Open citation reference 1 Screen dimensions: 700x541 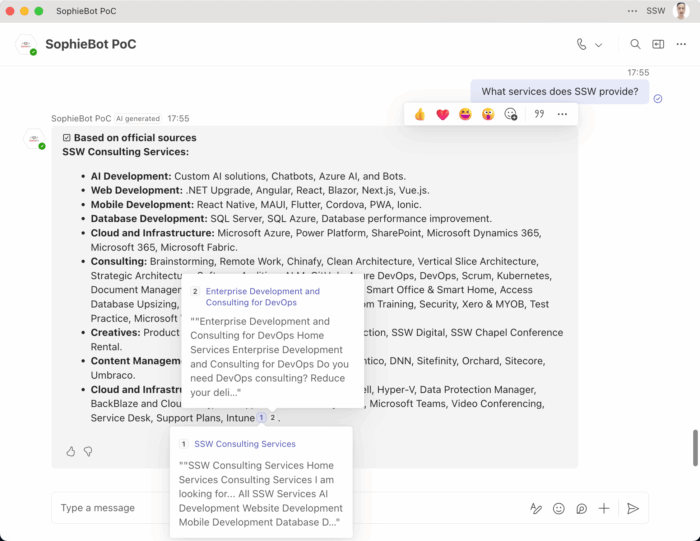(x=262, y=418)
